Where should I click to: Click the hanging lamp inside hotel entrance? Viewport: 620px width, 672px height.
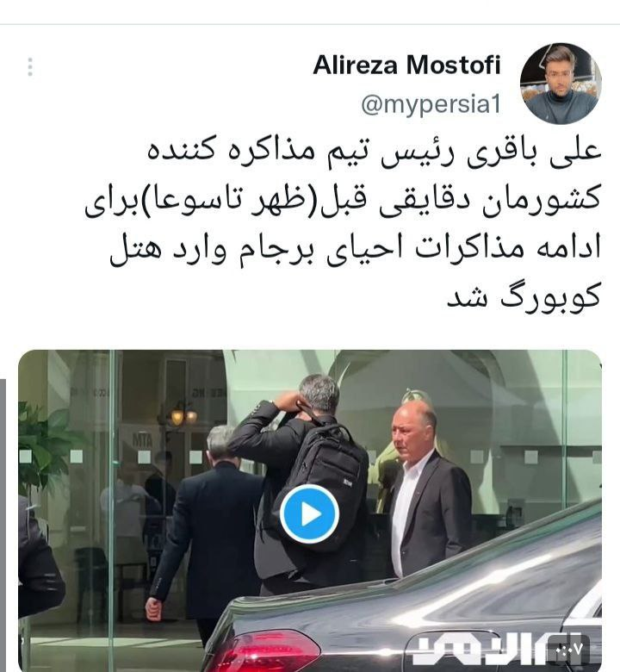(183, 415)
